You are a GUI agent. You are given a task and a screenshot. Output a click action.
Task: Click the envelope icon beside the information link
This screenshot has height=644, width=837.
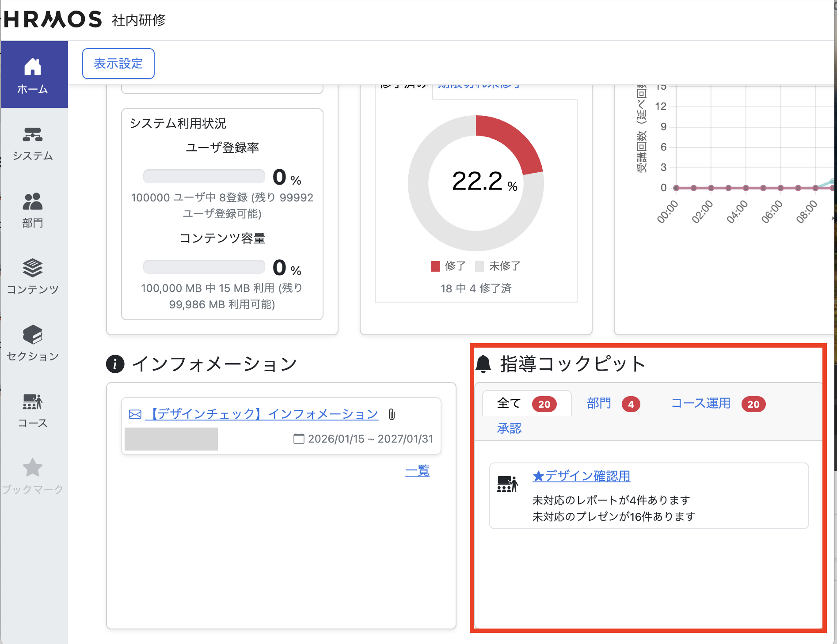[x=135, y=414]
